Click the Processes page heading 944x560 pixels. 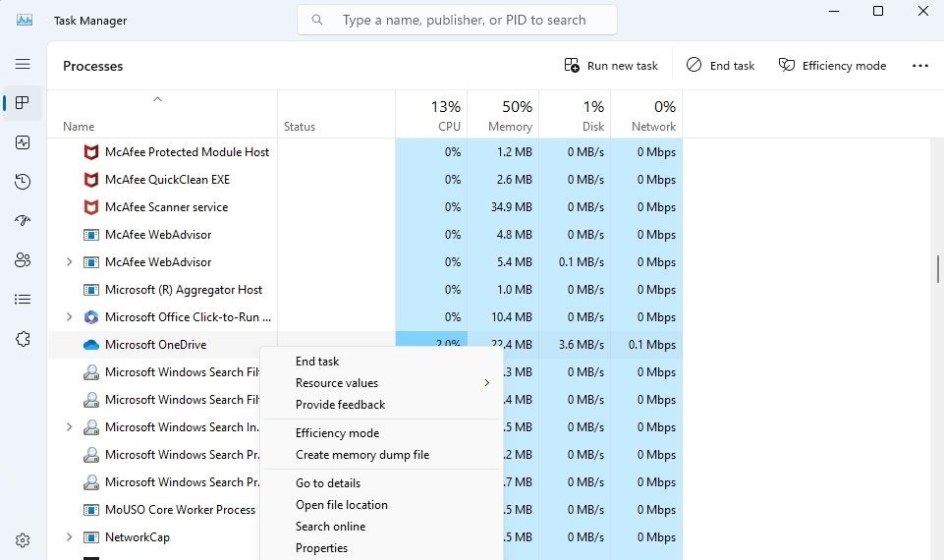click(x=92, y=66)
